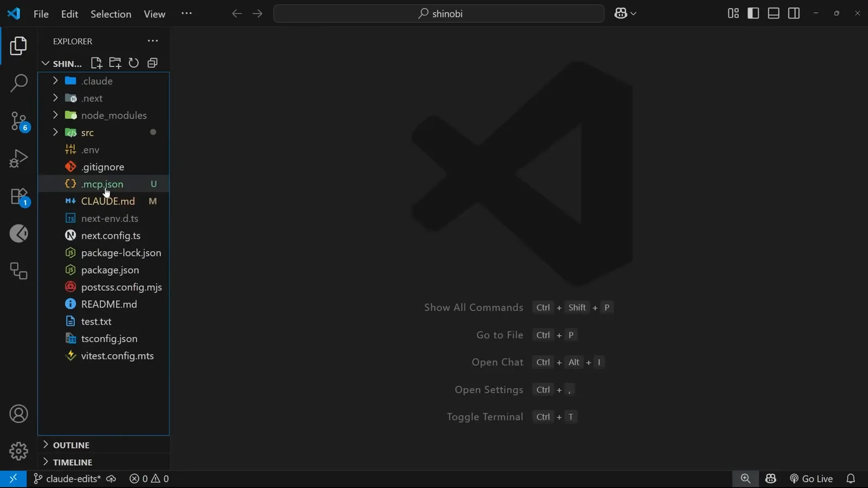
Task: Toggle secondary side bar visibility
Action: pos(794,14)
